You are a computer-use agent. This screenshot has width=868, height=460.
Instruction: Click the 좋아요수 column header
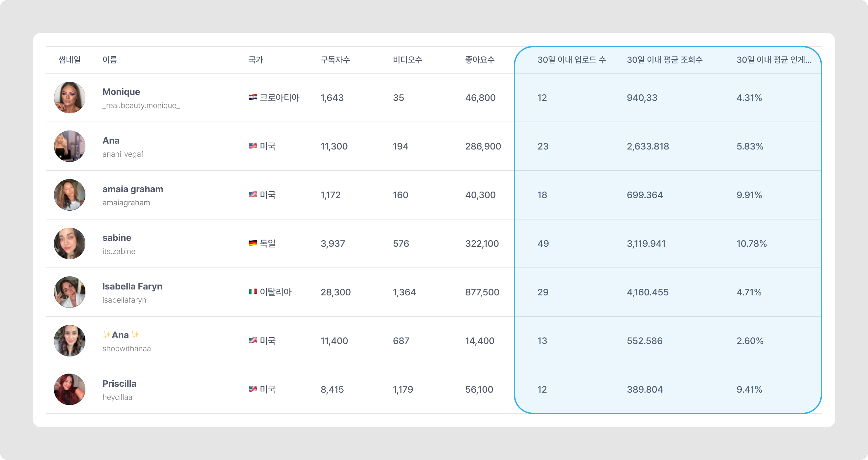[x=480, y=60]
